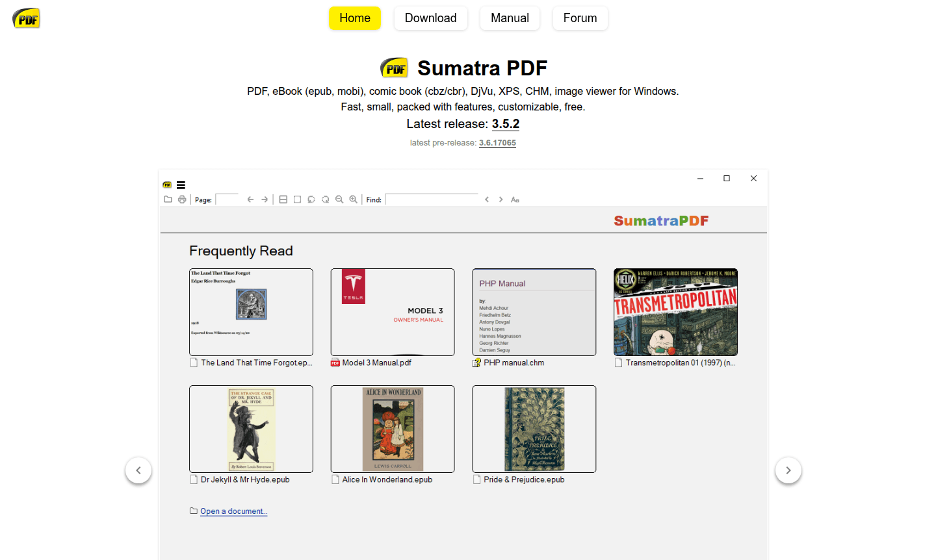Click the right carousel arrow
This screenshot has width=936, height=560.
coord(788,470)
